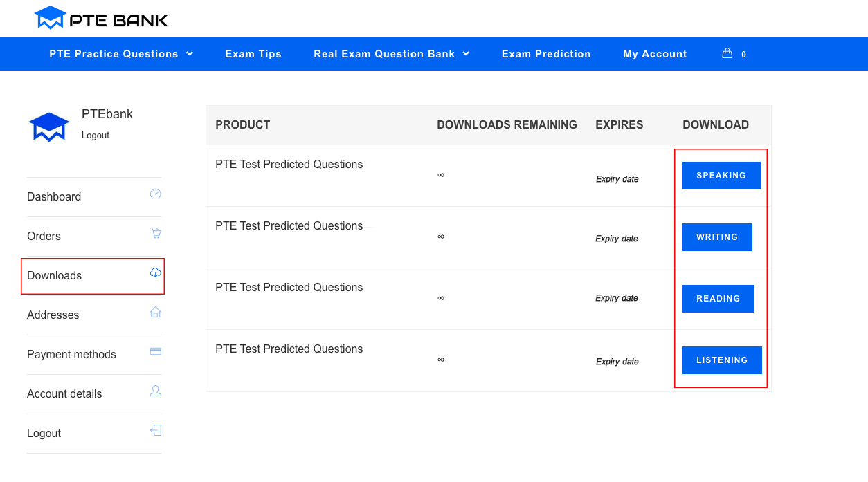Open the shopping cart icon in navigation bar
This screenshot has height=482, width=868.
[x=727, y=53]
